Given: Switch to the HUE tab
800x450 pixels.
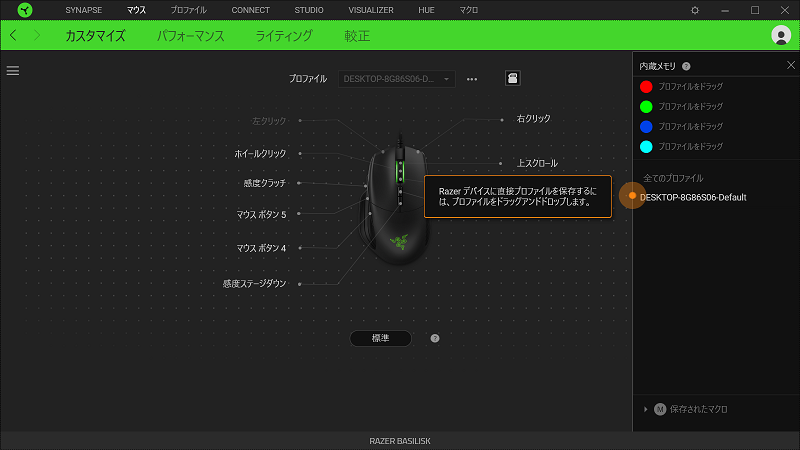Looking at the screenshot, I should [x=426, y=10].
